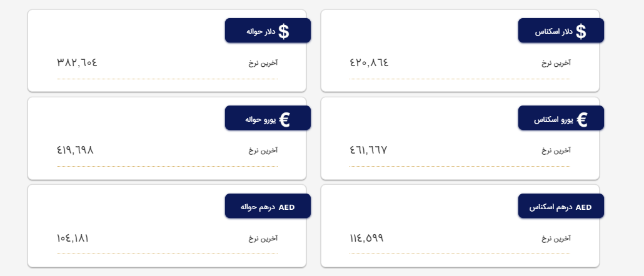Click آخرین نرخ label in دلار اسکناس card
Viewport: 644px width, 276px height.
point(556,63)
